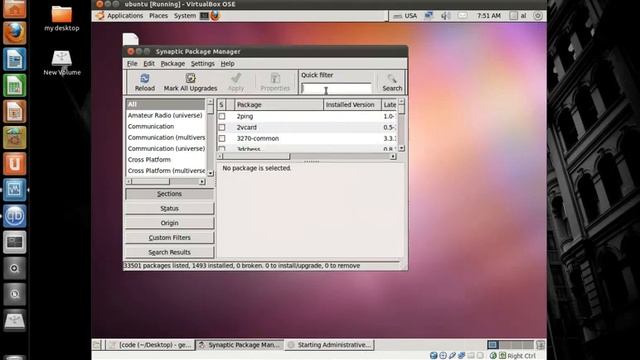Open qBittorrent from the launcher
This screenshot has width=640, height=360.
14,216
